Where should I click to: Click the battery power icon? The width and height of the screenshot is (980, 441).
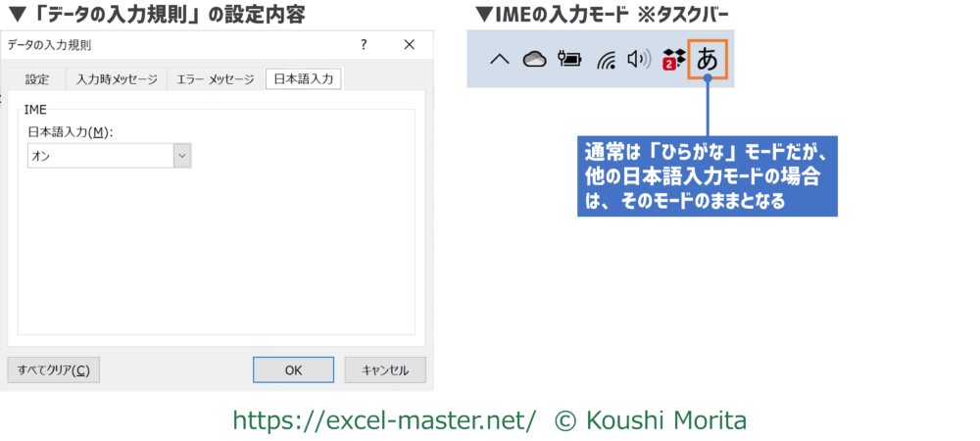(568, 59)
